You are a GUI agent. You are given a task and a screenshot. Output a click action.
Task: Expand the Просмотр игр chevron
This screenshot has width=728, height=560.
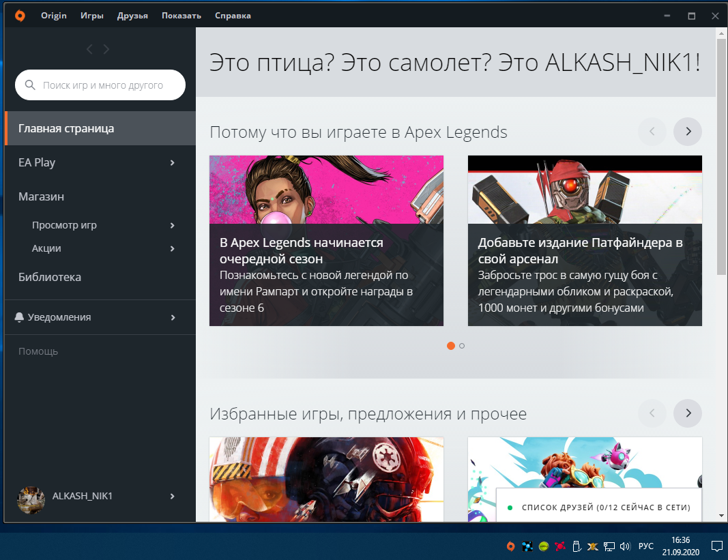[172, 225]
